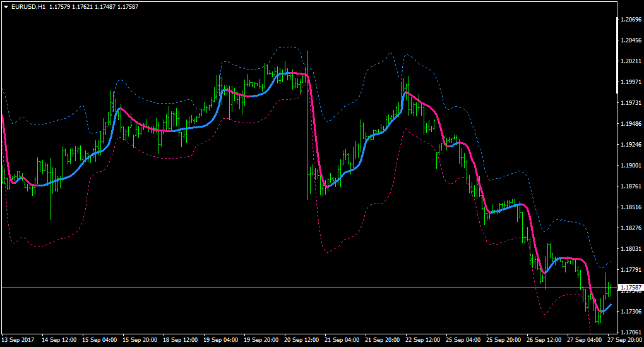The height and width of the screenshot is (347, 644).
Task: Click the 15 Sep 04:00 time label
Action: (x=99, y=340)
